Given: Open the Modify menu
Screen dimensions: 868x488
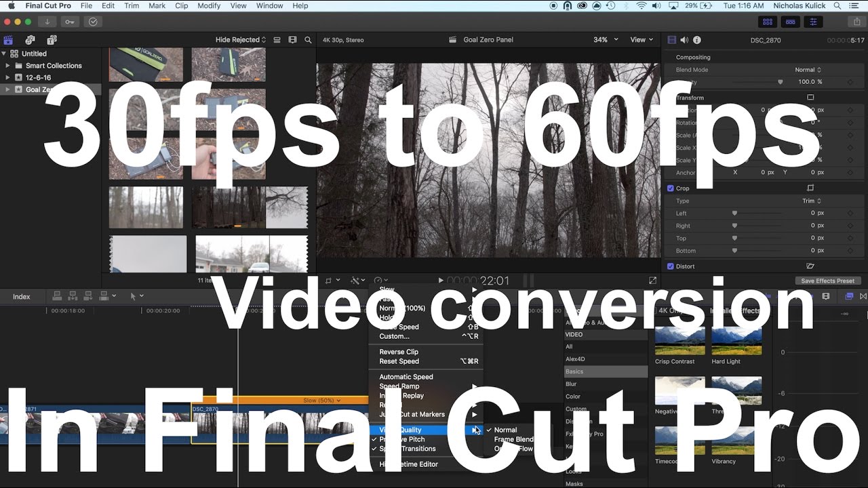Looking at the screenshot, I should [x=209, y=5].
